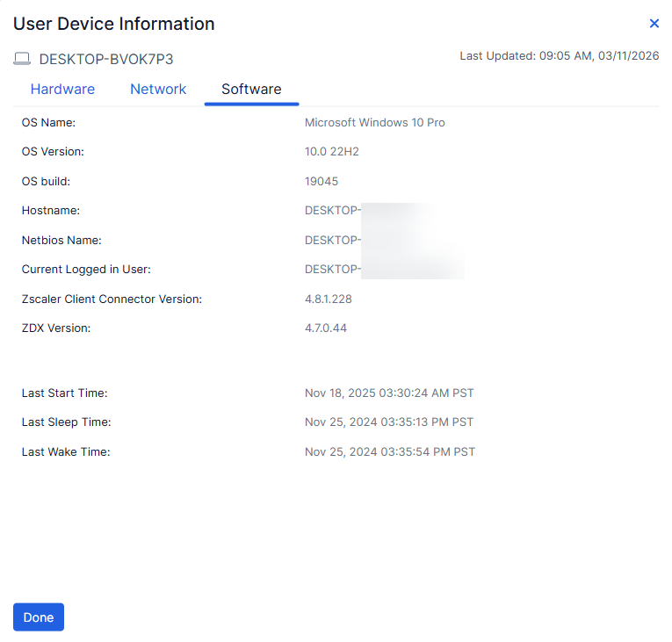
Task: Click the laptop device icon
Action: (22, 59)
